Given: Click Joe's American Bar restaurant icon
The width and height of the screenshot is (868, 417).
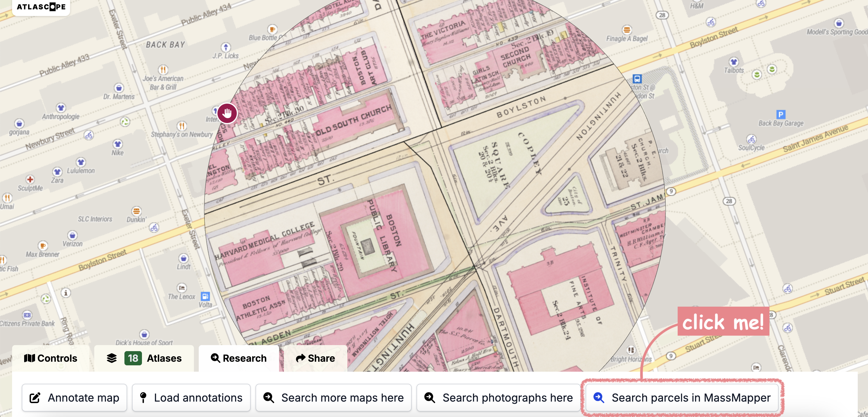Looking at the screenshot, I should click(x=163, y=69).
